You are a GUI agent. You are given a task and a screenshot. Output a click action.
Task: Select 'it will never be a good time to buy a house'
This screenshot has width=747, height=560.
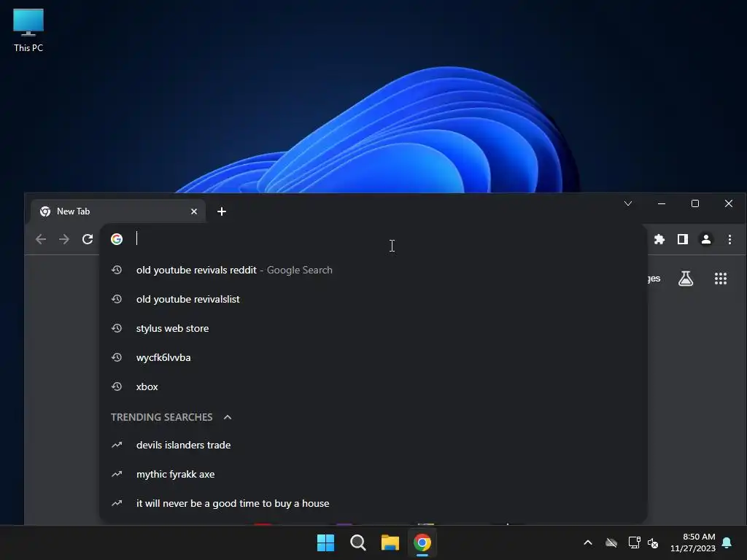[373, 503]
